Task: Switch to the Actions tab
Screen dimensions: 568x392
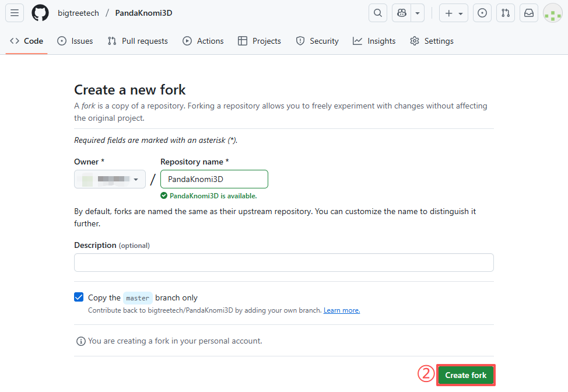Action: coord(203,41)
